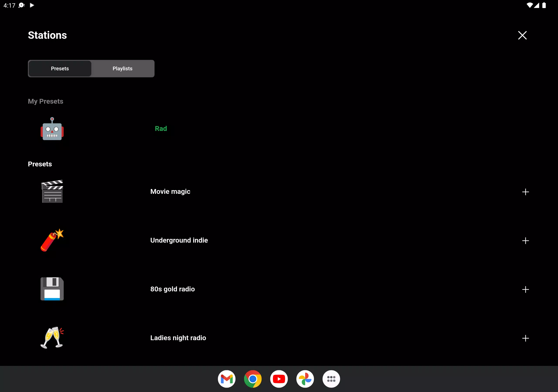Open the app drawer from the taskbar
The height and width of the screenshot is (392, 558).
331,379
